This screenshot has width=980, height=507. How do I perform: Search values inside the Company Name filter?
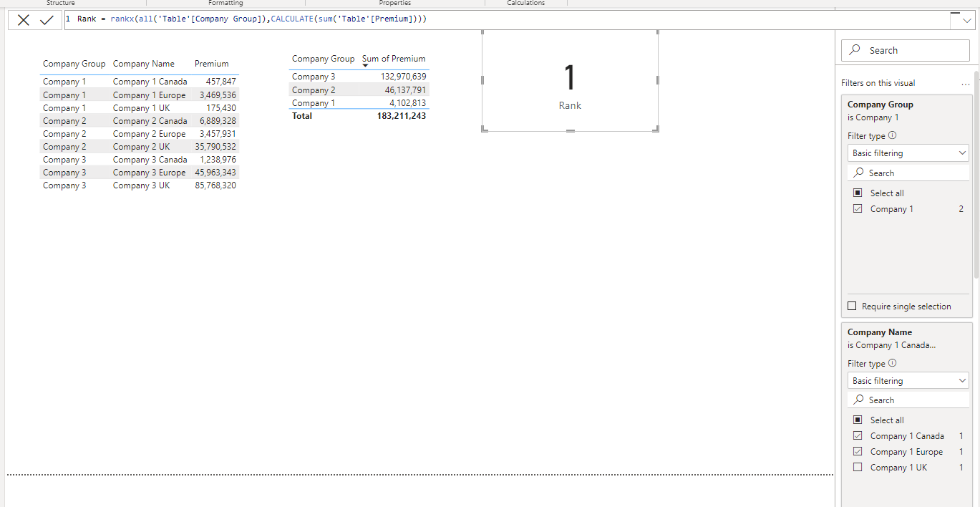click(x=908, y=400)
